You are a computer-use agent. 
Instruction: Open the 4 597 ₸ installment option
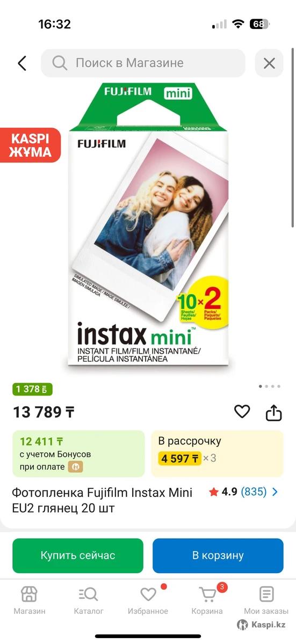tap(217, 453)
